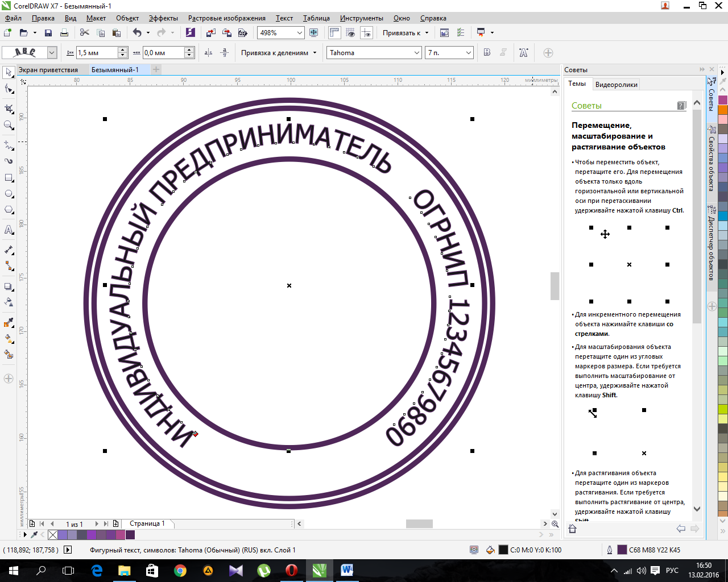728x582 pixels.
Task: Save the document with floppy icon
Action: click(x=48, y=33)
